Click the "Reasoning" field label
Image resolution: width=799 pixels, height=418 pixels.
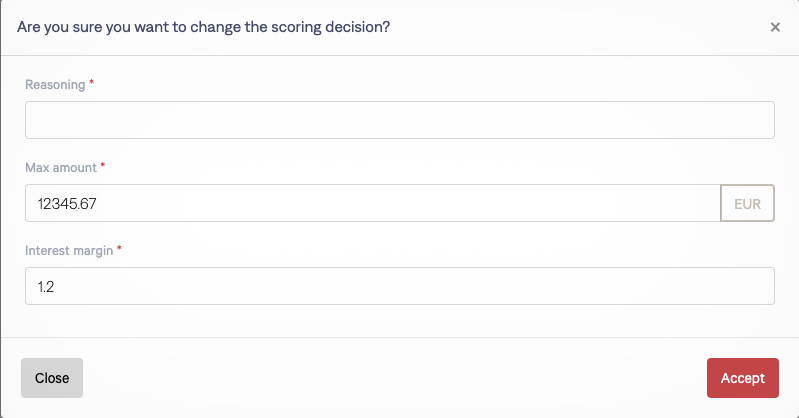[55, 84]
